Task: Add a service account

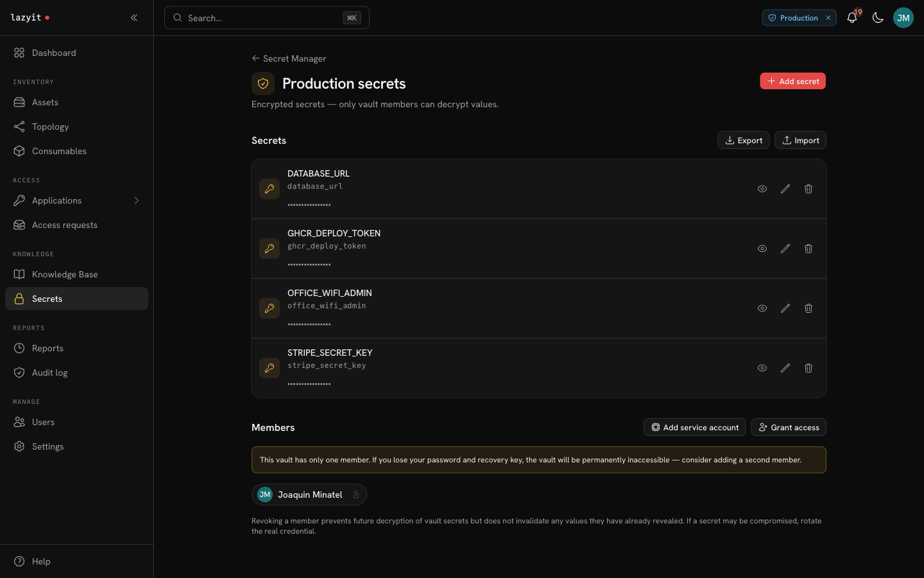Action: click(x=694, y=427)
